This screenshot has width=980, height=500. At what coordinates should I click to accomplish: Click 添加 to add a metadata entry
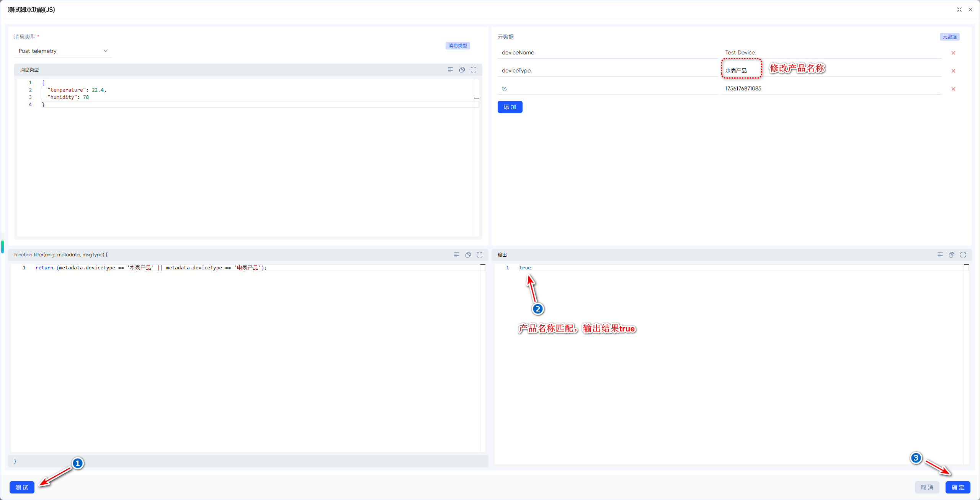(510, 107)
